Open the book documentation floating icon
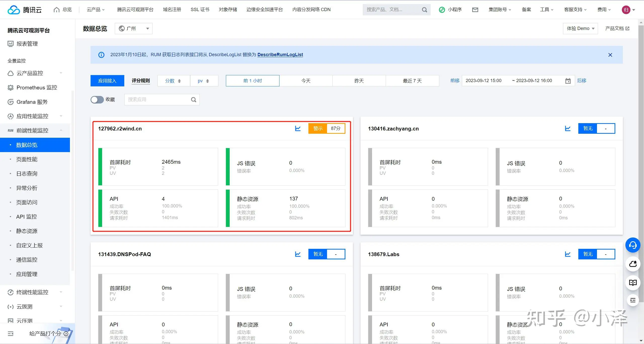The width and height of the screenshot is (644, 344). coord(633,282)
